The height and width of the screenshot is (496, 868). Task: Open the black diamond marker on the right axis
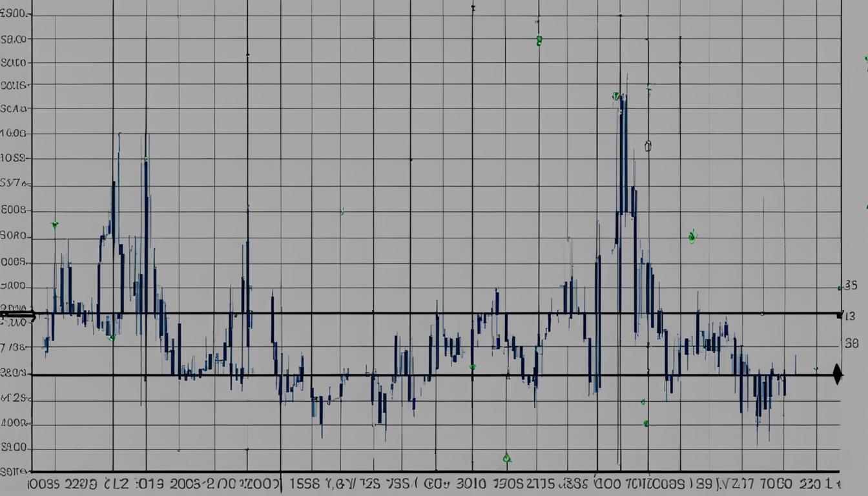click(x=838, y=373)
